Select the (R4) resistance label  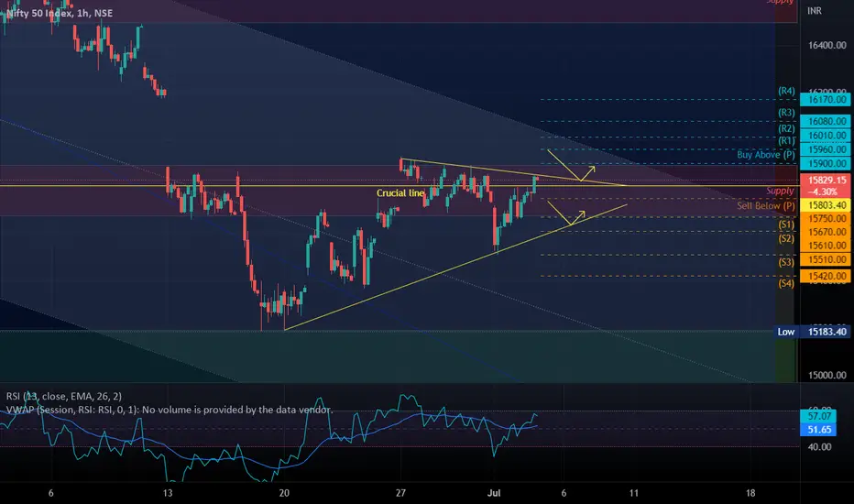786,92
